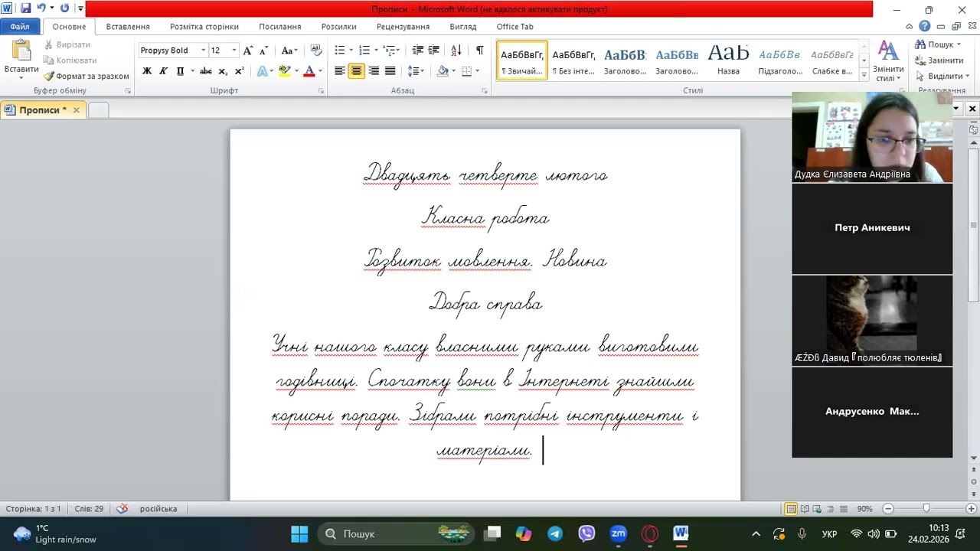Switch to the Office Tab ribbon tab
980x551 pixels.
click(x=514, y=26)
